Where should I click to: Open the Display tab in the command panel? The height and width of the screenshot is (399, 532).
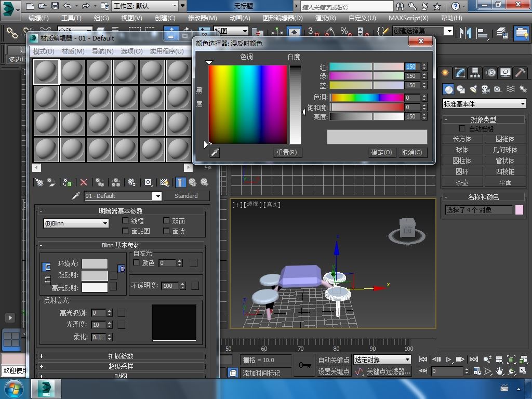[506, 73]
